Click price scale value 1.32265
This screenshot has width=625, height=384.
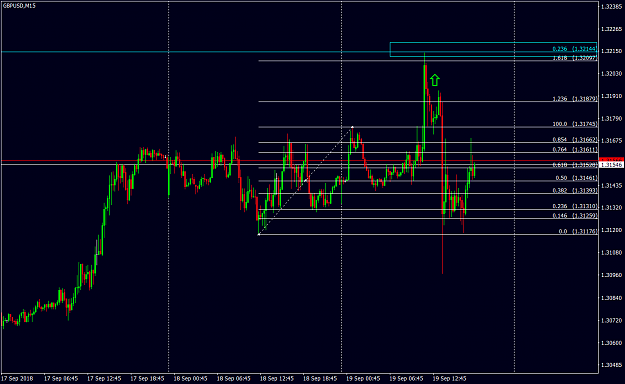click(611, 29)
